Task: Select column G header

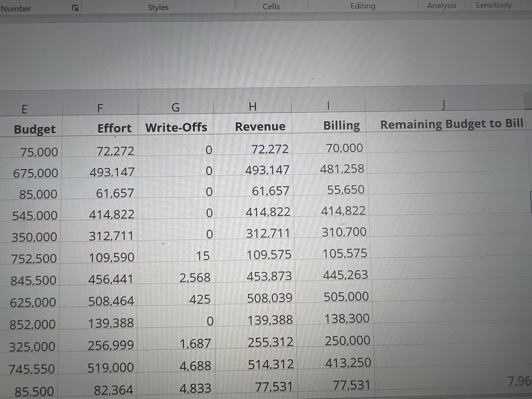Action: 176,107
